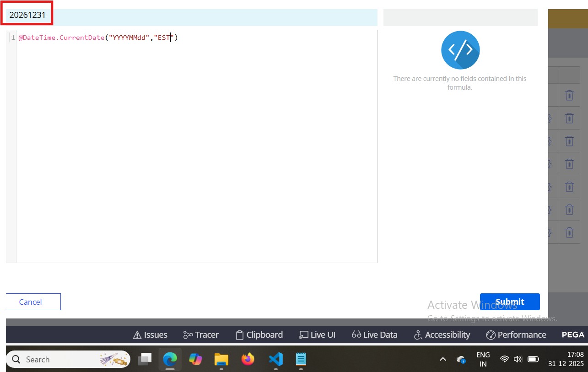The width and height of the screenshot is (588, 372).
Task: Click the PEGA toolbar menu
Action: [x=573, y=335]
